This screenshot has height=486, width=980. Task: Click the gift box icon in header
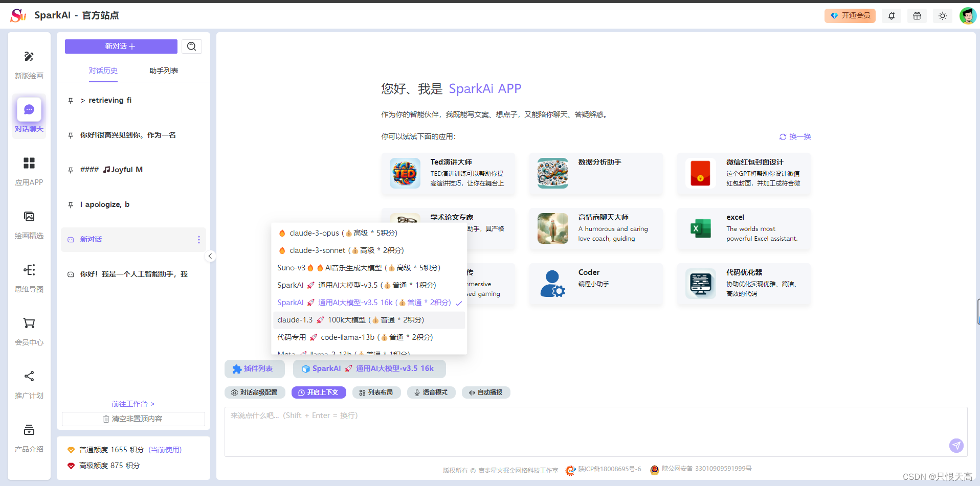917,16
